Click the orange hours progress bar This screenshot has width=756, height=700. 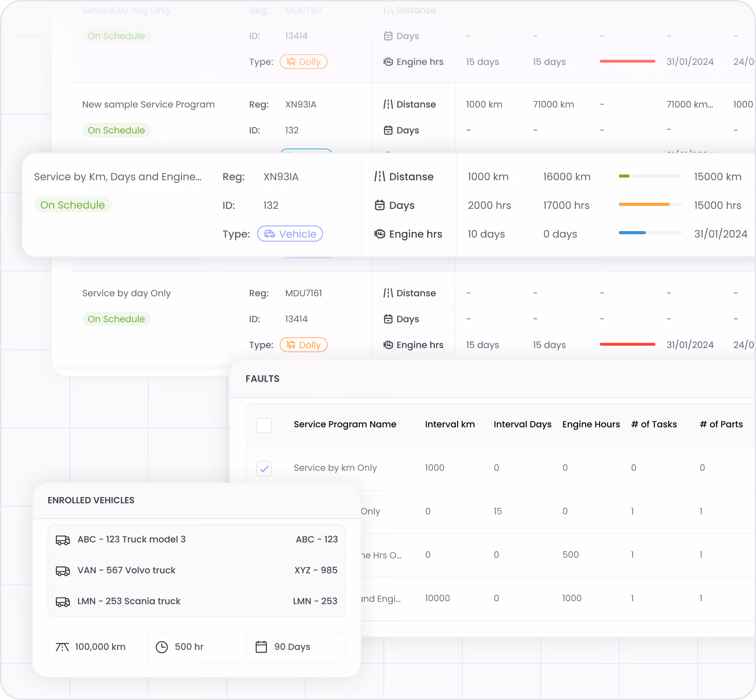click(650, 204)
